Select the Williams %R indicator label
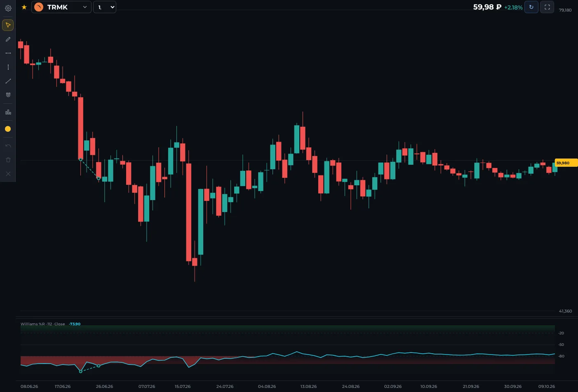 (x=43, y=324)
